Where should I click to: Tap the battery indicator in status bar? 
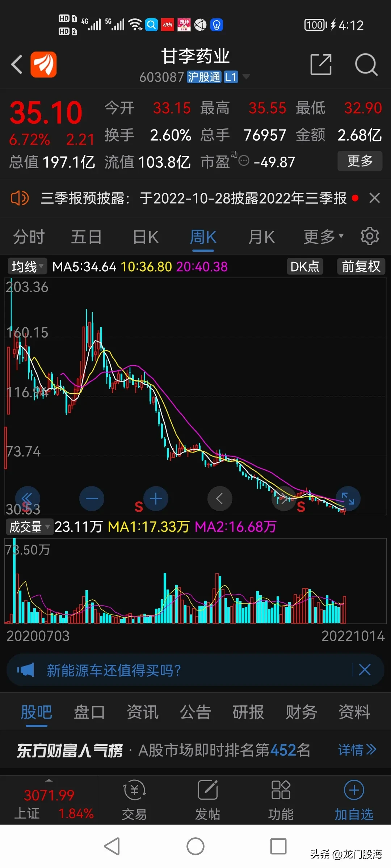pos(315,25)
